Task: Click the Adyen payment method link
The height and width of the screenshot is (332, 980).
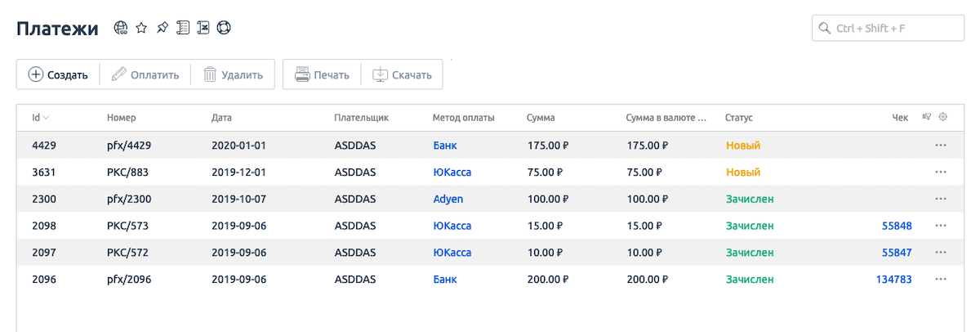Action: tap(446, 199)
